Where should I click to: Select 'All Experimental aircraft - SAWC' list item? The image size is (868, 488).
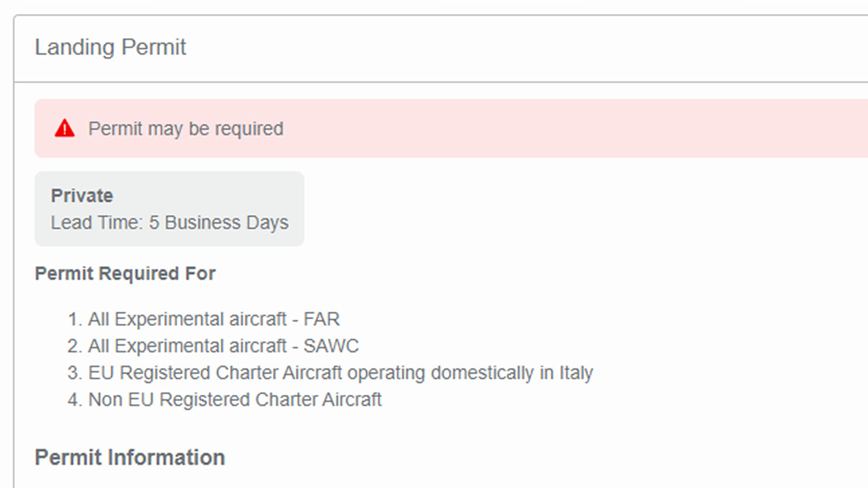[x=223, y=346]
